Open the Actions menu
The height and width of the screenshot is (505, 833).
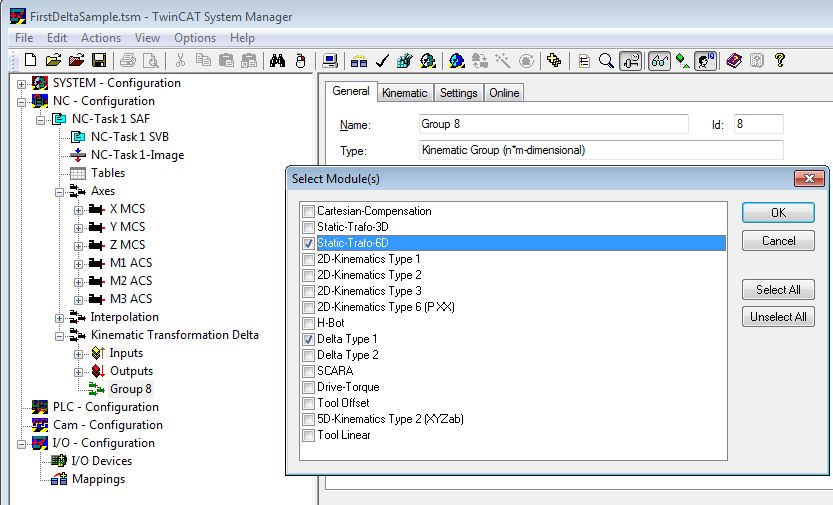(x=100, y=38)
